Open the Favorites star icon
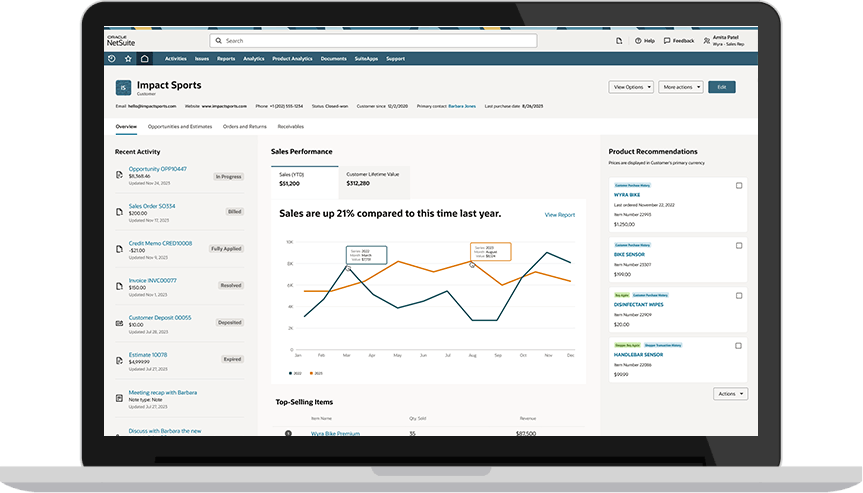 [x=127, y=59]
